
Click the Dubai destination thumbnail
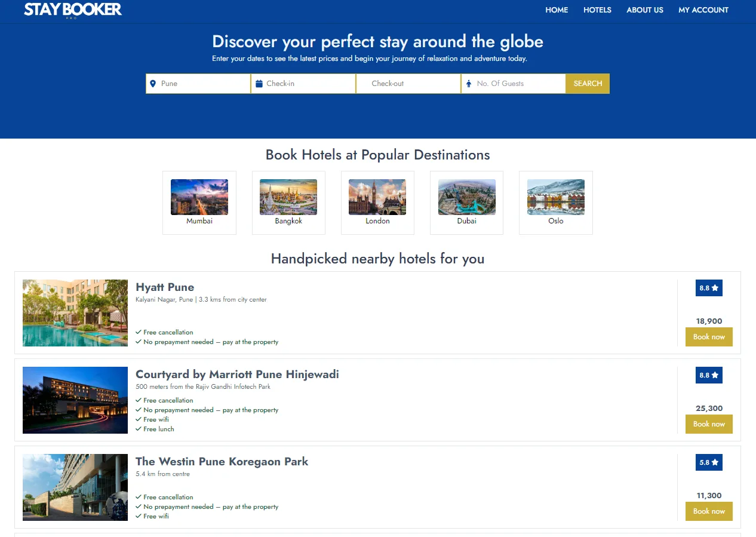(466, 197)
